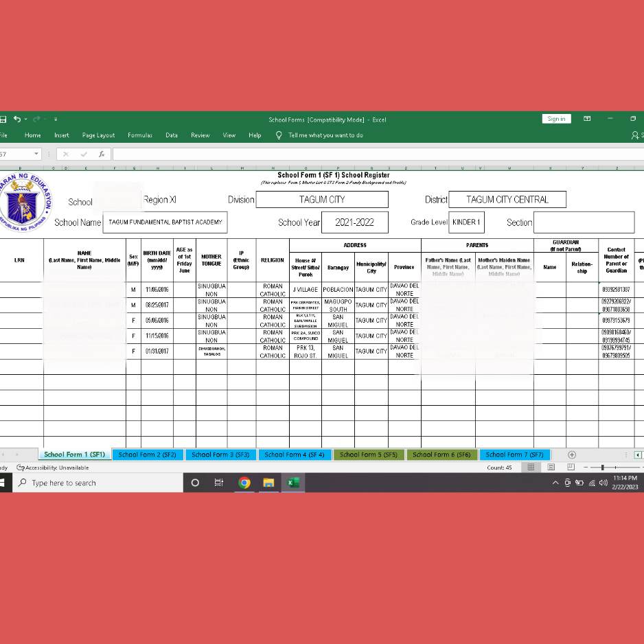Switch to School Form 6 (SF6) sheet
This screenshot has height=644, width=644.
pos(441,455)
